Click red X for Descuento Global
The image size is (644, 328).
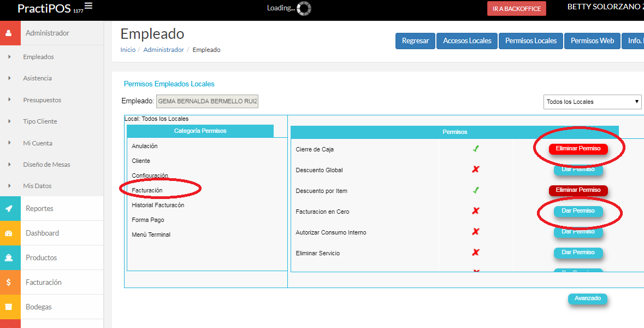(x=476, y=169)
